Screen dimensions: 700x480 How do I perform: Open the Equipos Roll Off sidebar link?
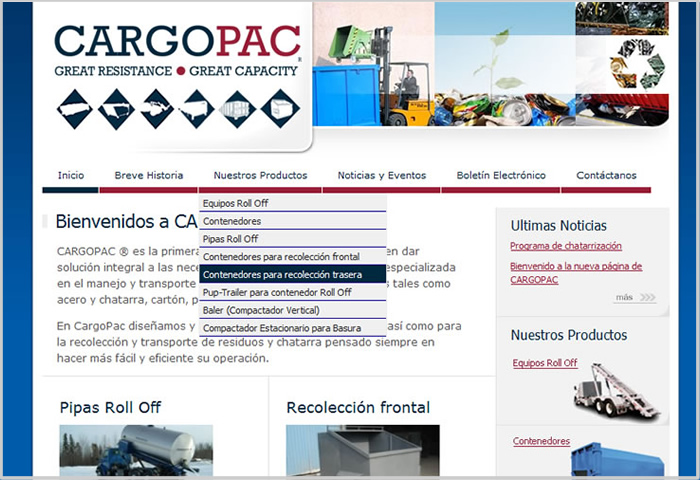click(x=545, y=363)
